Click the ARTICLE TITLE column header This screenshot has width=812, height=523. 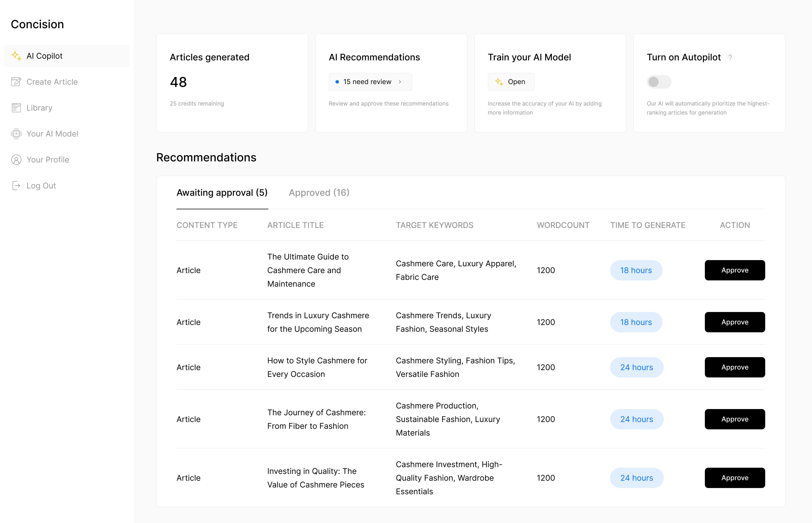[296, 225]
